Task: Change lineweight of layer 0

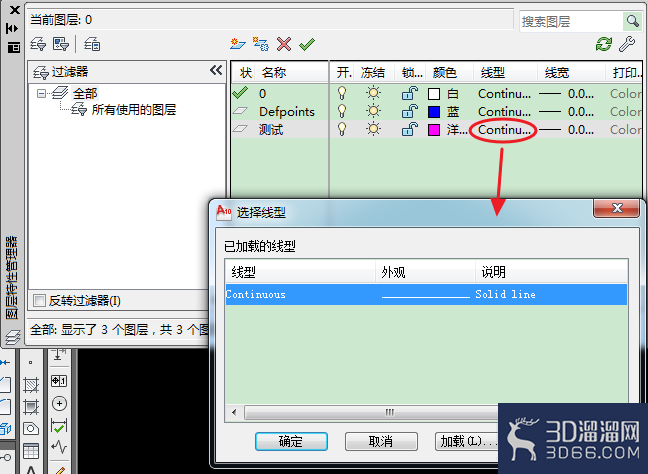Action: tap(567, 94)
